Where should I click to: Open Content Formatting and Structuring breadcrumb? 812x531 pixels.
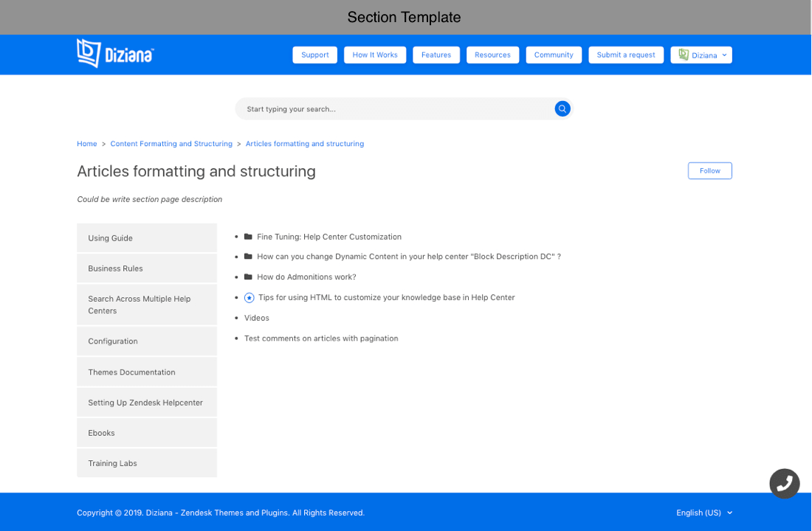171,144
